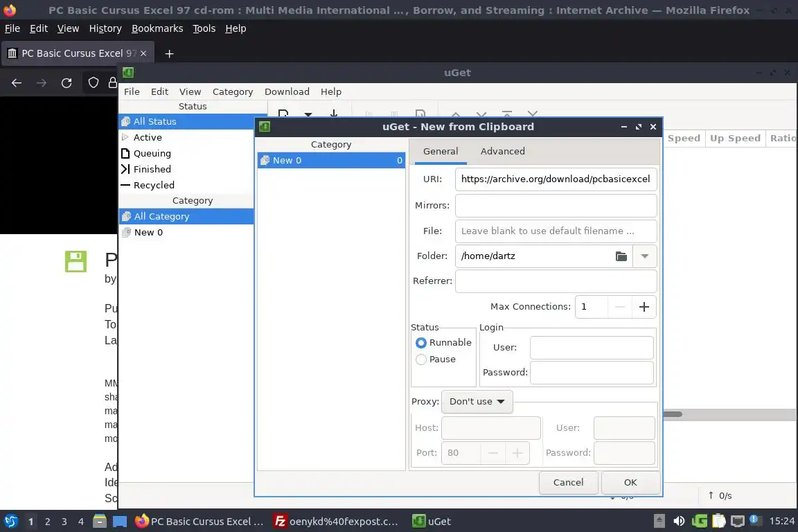The height and width of the screenshot is (532, 798).
Task: Click the File name field
Action: [556, 231]
